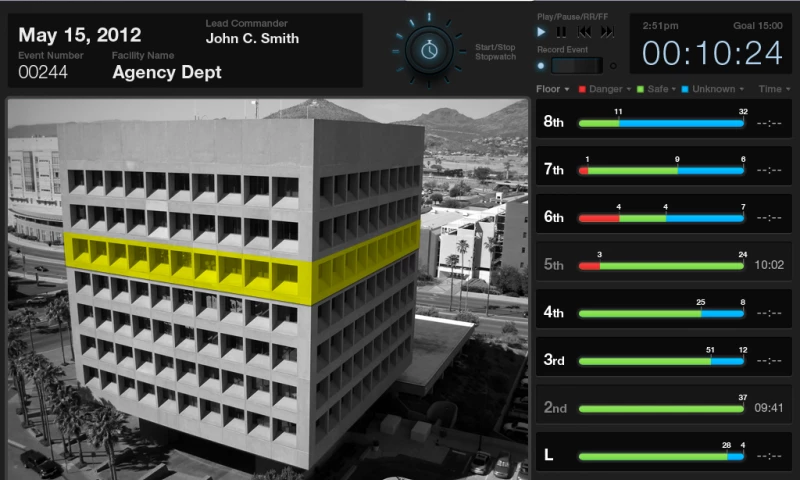Viewport: 800px width, 480px height.
Task: Click the 4th floor status bar
Action: coord(661,314)
